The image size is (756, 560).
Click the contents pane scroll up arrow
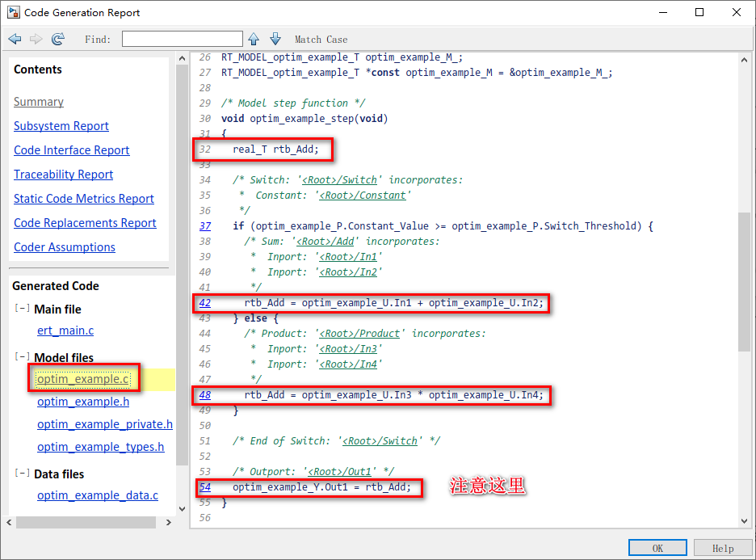click(x=182, y=58)
